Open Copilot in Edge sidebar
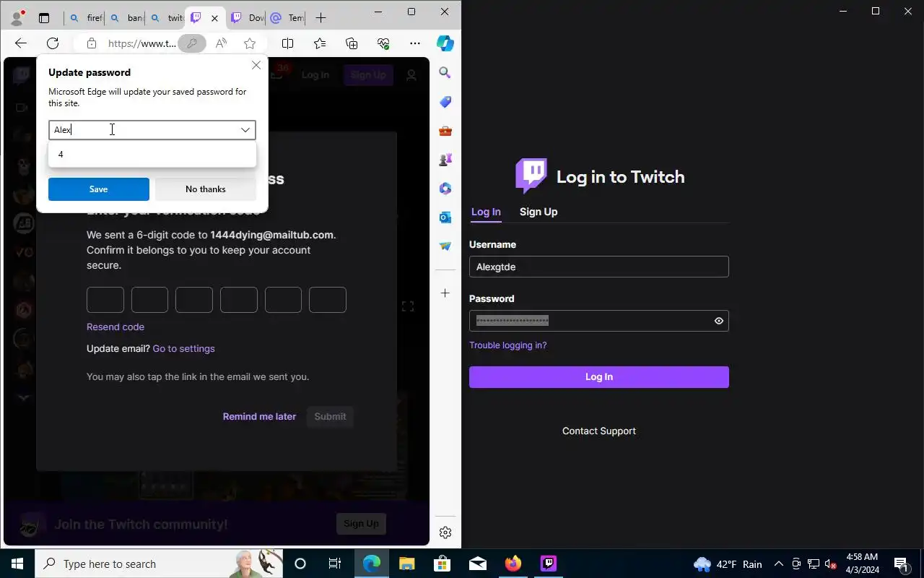This screenshot has width=924, height=578. (445, 43)
